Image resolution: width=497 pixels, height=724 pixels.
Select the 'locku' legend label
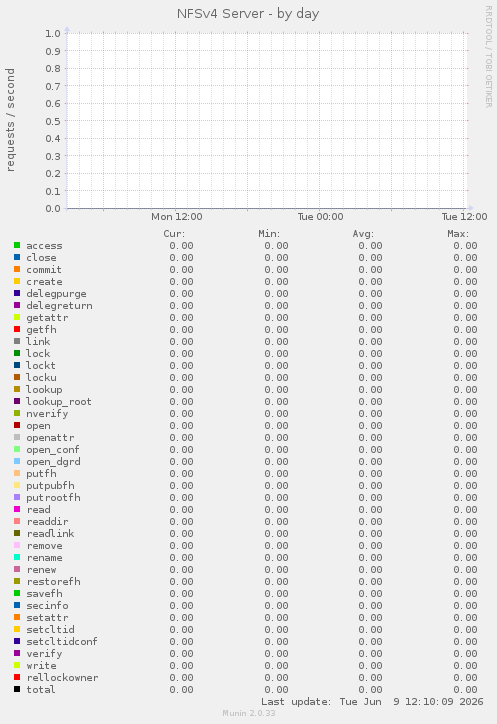click(x=41, y=378)
